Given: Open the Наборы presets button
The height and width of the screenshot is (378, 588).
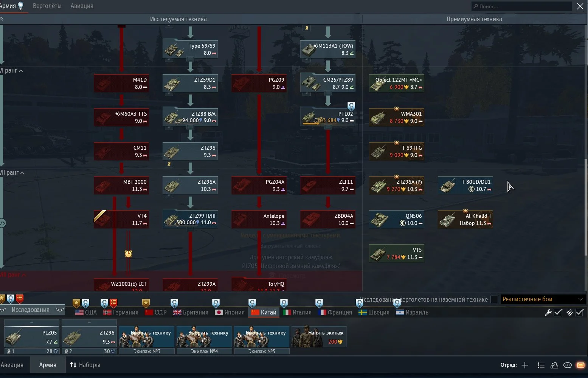Looking at the screenshot, I should click(85, 365).
